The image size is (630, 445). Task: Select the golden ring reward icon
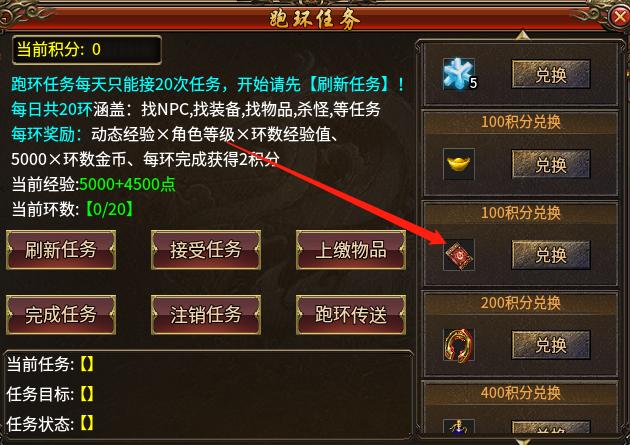(459, 345)
